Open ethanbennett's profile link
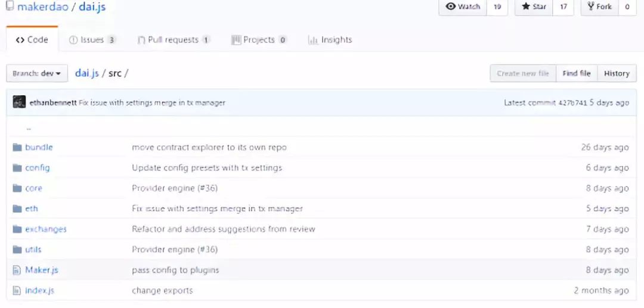 [x=53, y=102]
